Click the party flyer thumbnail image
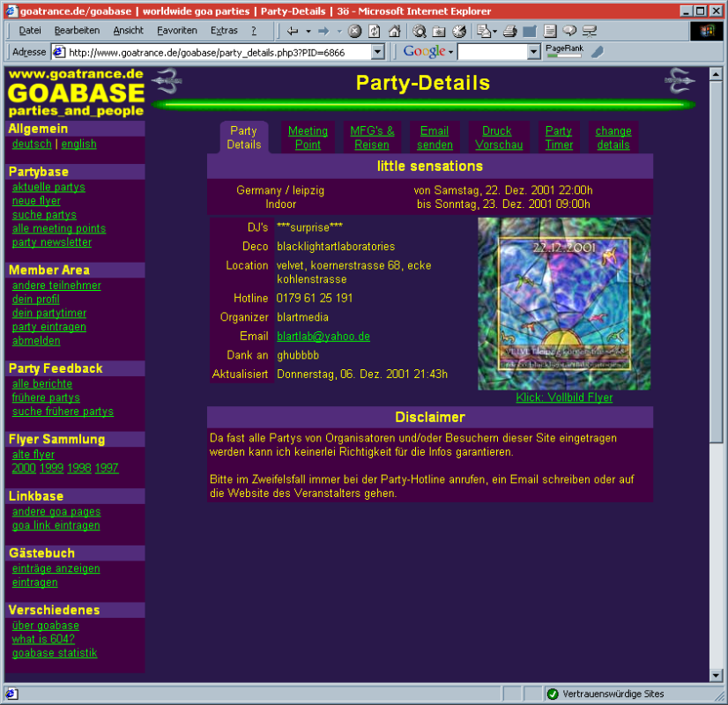728x705 pixels. [564, 304]
